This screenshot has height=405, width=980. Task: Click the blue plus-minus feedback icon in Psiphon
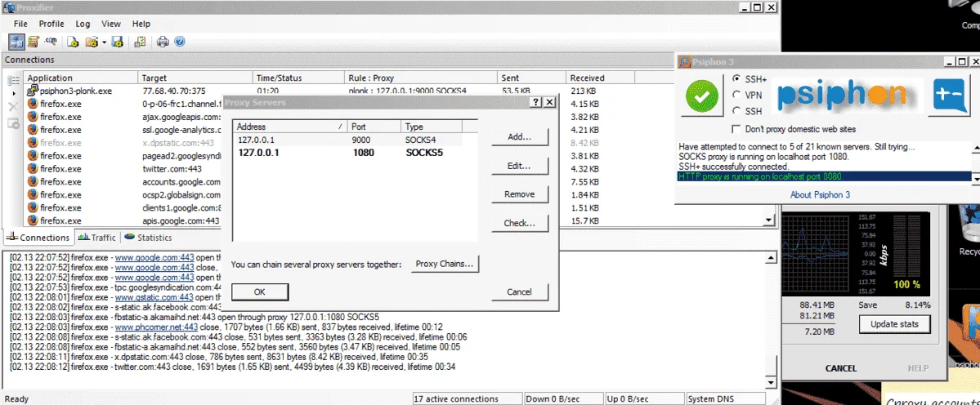949,96
